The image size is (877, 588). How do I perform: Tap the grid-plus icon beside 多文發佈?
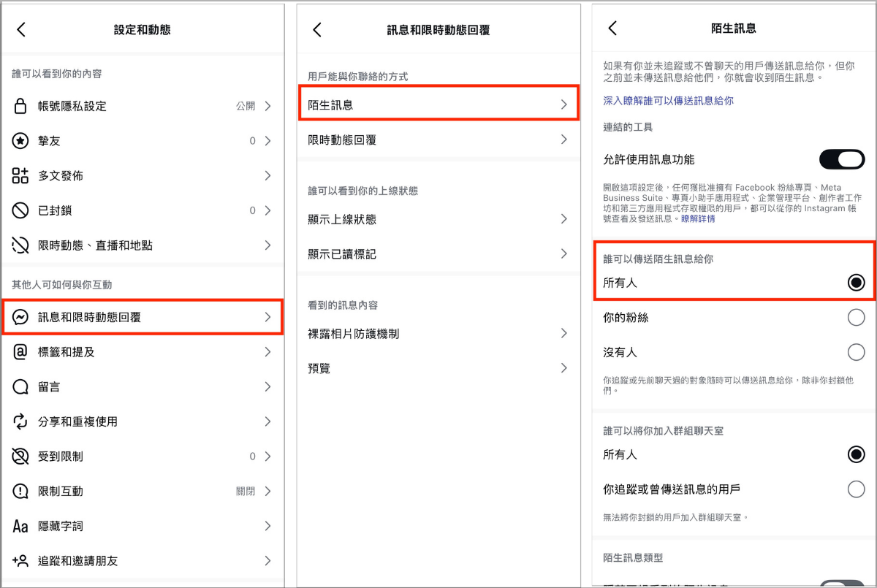click(20, 175)
